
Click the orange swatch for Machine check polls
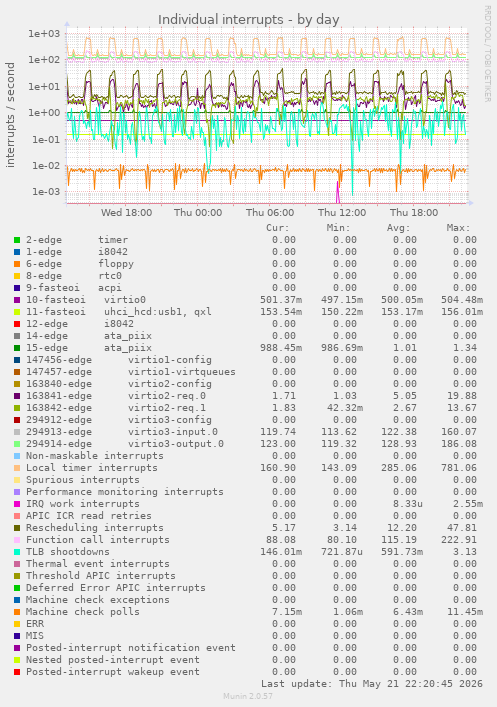click(17, 612)
